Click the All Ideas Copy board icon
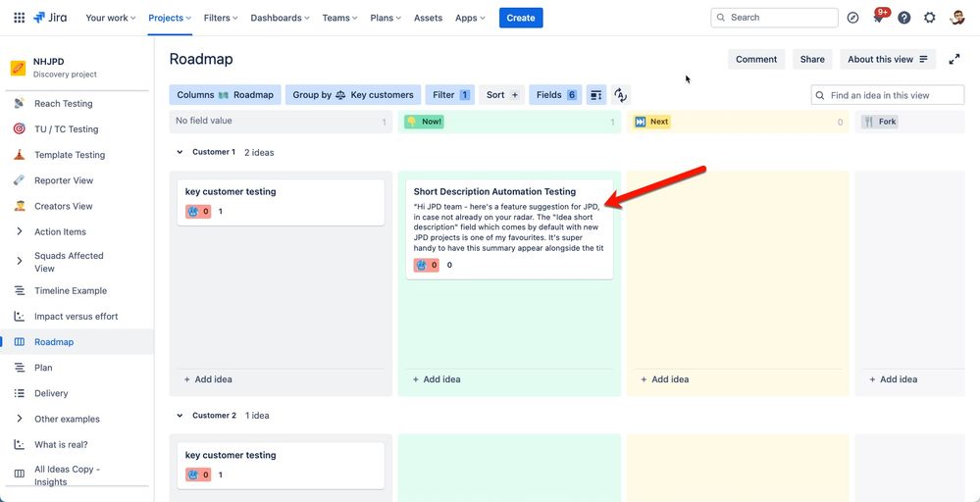980x502 pixels. point(20,475)
